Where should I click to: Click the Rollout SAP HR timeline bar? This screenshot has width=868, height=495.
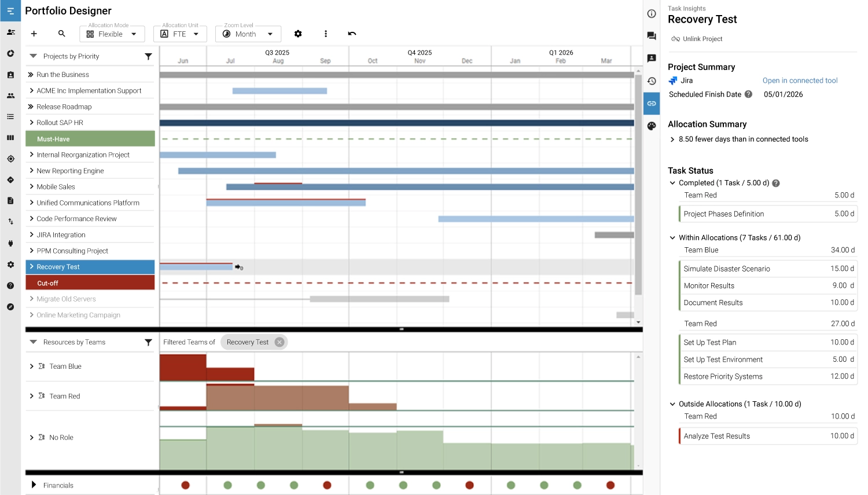(x=396, y=123)
